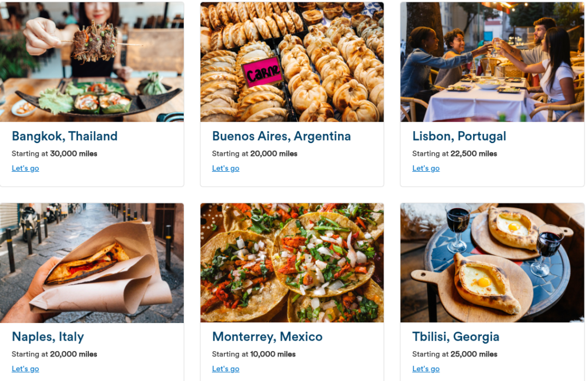Select the Lisbon outdoor dining toast photo
Image resolution: width=588 pixels, height=381 pixels.
(492, 62)
